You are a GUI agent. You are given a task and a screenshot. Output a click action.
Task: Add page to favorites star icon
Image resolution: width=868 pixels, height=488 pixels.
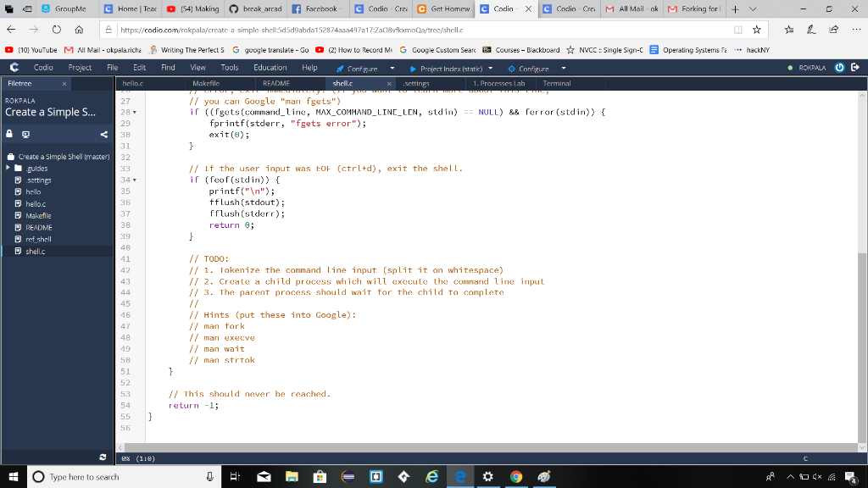pyautogui.click(x=757, y=30)
